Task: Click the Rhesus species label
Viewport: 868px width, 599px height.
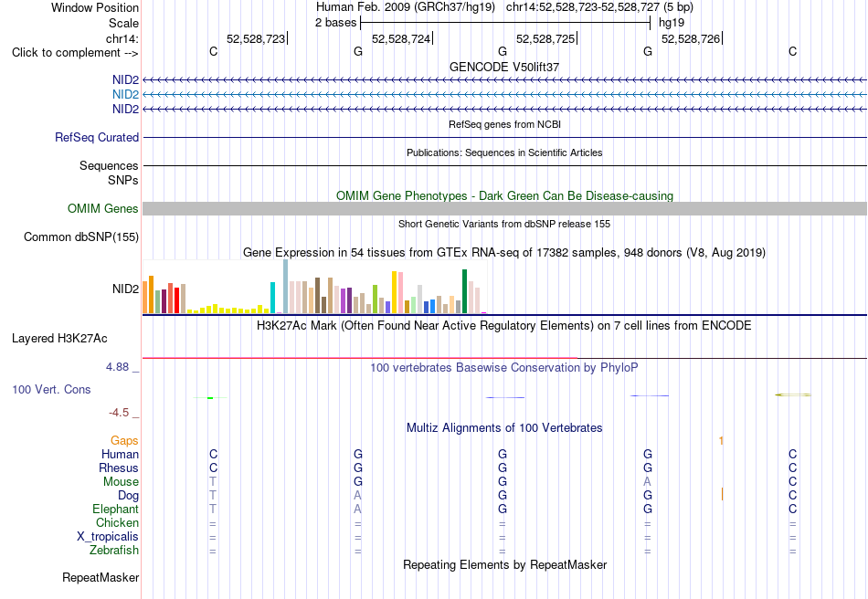Action: coord(119,468)
